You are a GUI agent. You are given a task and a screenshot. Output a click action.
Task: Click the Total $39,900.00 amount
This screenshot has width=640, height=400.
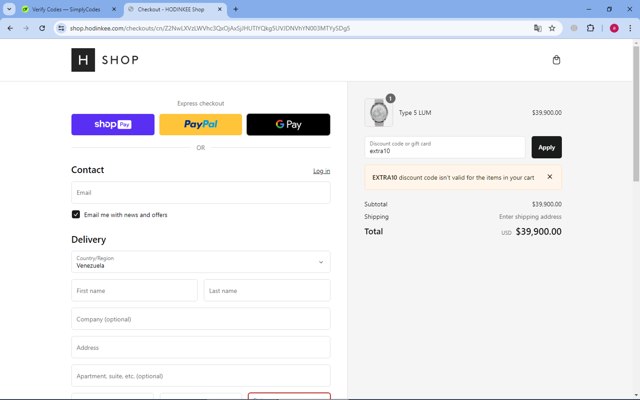(538, 232)
